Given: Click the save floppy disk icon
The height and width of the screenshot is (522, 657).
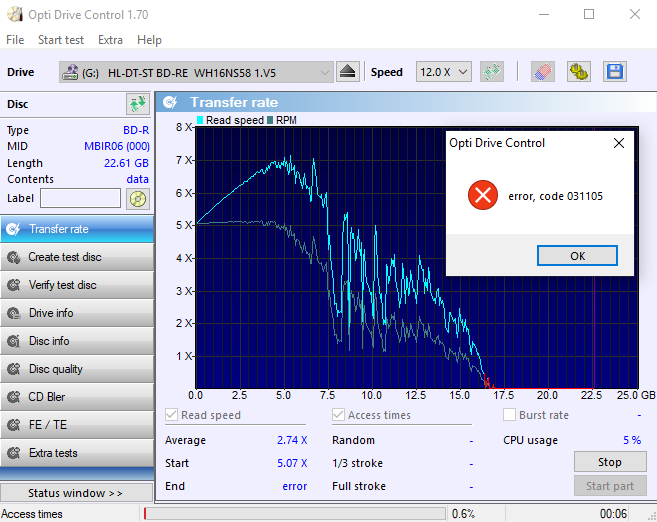Looking at the screenshot, I should (x=615, y=72).
